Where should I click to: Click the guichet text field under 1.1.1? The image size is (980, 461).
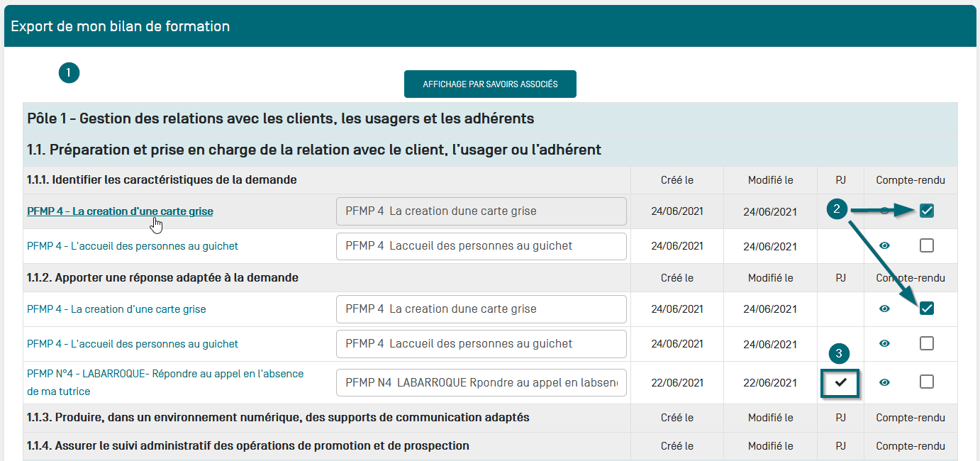481,246
